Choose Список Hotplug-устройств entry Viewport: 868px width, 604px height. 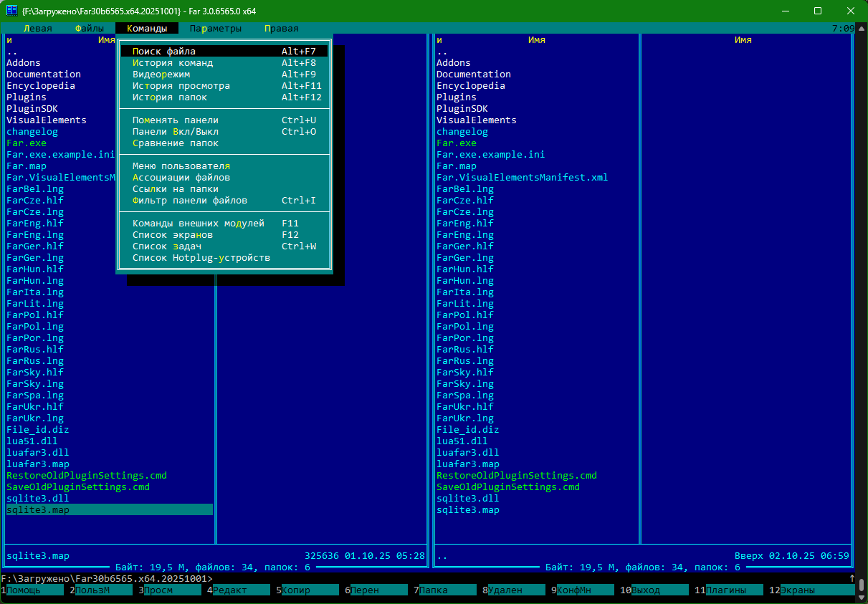tap(201, 258)
